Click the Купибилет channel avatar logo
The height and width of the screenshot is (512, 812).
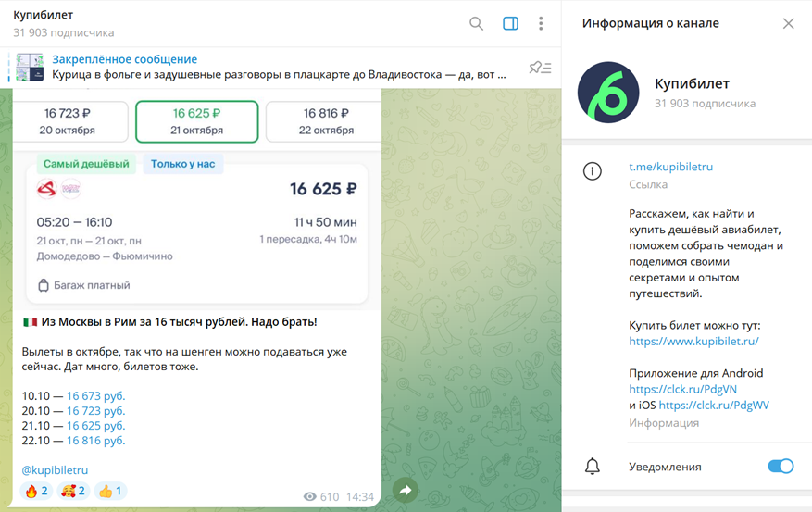pos(608,93)
